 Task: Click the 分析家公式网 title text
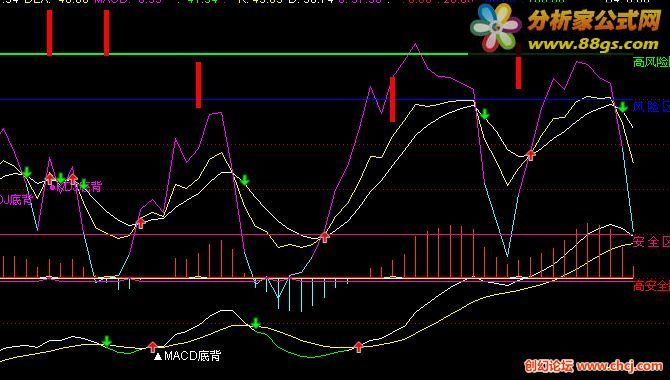594,21
